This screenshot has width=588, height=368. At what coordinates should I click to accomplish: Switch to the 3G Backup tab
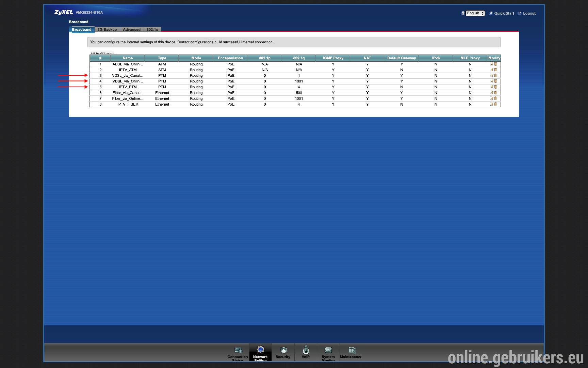pyautogui.click(x=107, y=30)
